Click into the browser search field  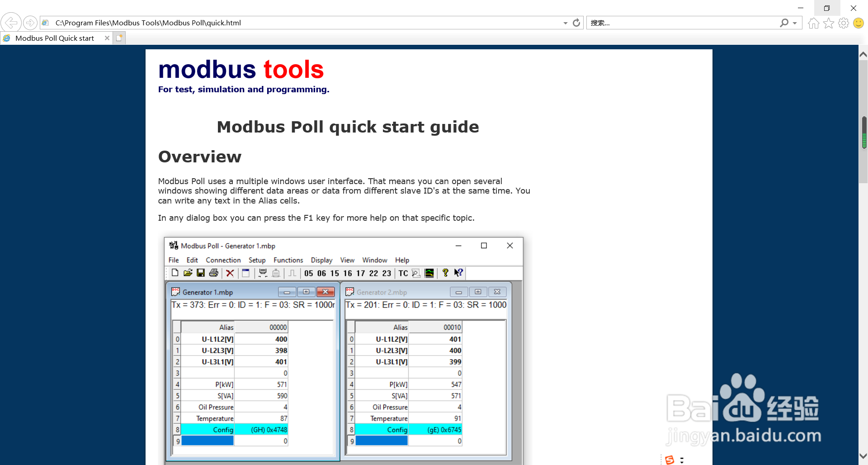(683, 23)
